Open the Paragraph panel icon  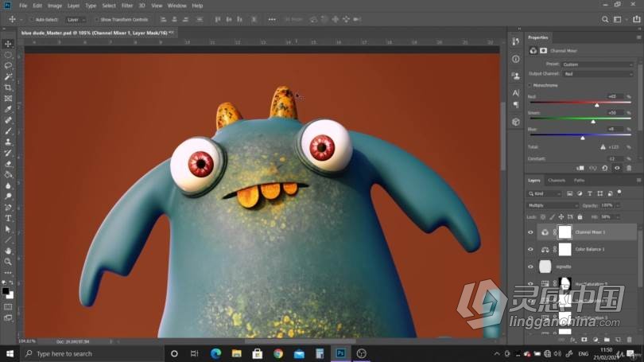516,105
